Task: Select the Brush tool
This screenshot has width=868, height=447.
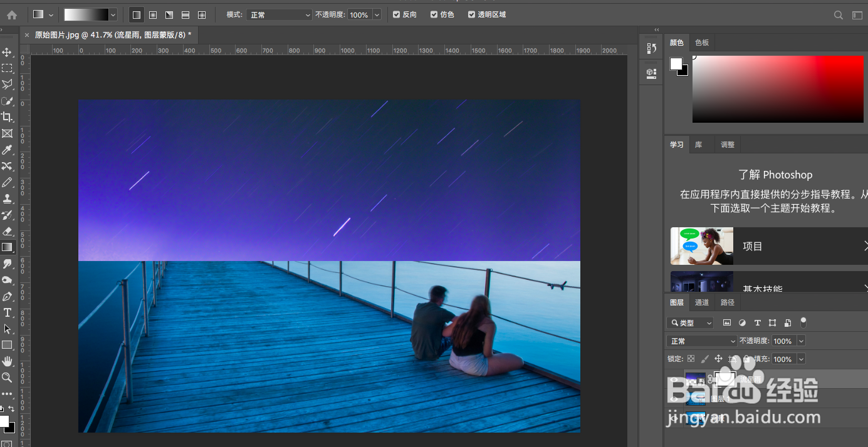Action: [8, 182]
